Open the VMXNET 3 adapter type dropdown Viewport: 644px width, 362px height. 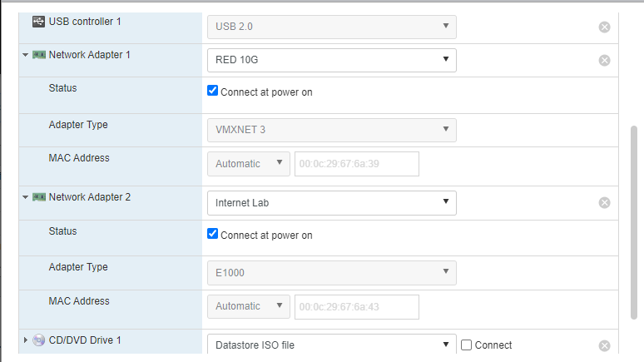click(x=331, y=130)
